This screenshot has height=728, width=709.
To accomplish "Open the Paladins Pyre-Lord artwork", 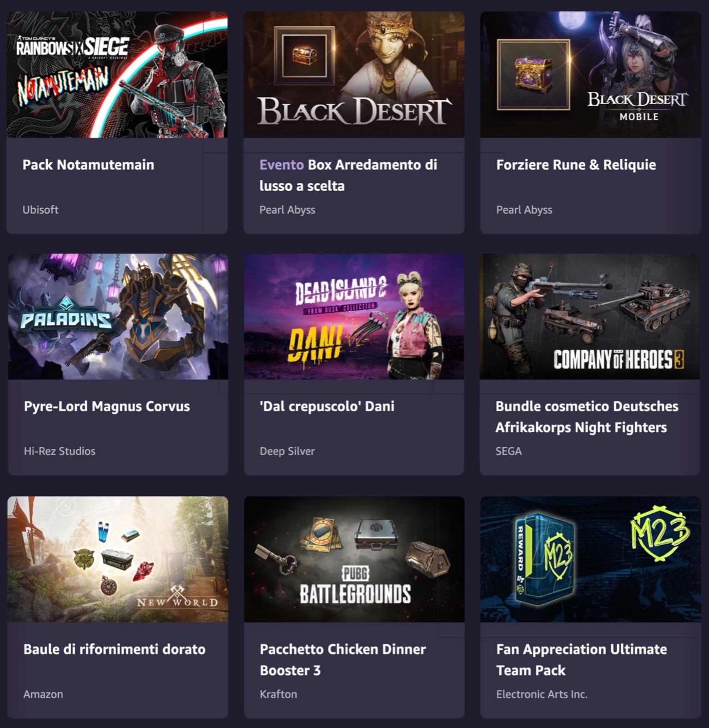I will pyautogui.click(x=118, y=317).
